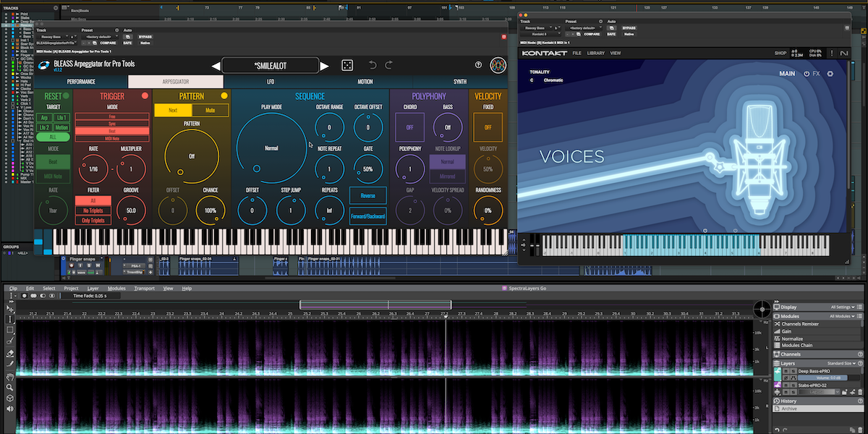This screenshot has width=868, height=434.
Task: Click the dice icon to randomize BLEASS preset
Action: click(346, 65)
